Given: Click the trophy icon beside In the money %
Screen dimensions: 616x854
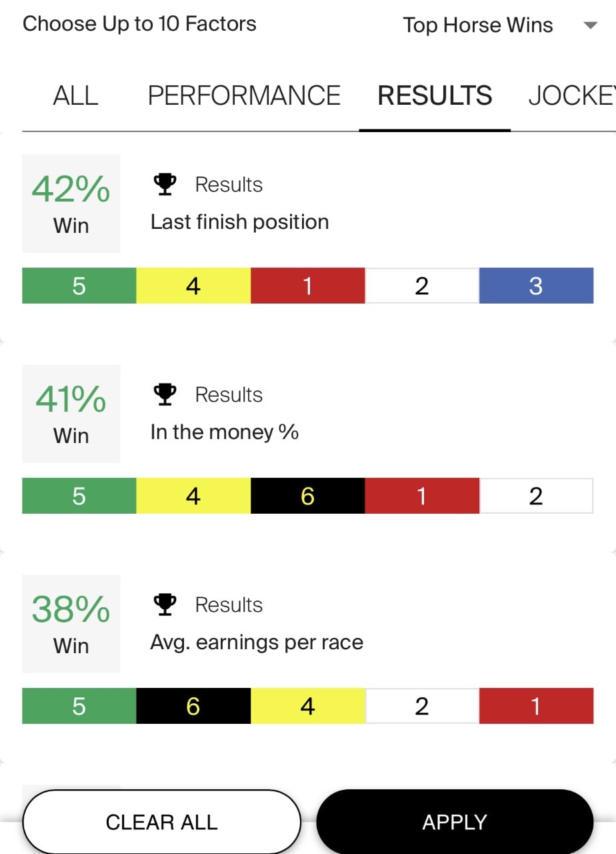Looking at the screenshot, I should [x=164, y=394].
